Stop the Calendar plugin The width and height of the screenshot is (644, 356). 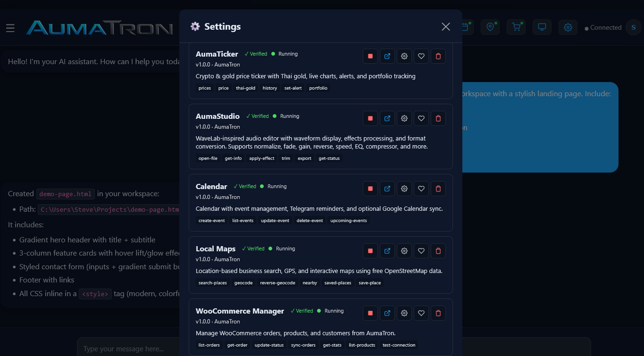[370, 189]
